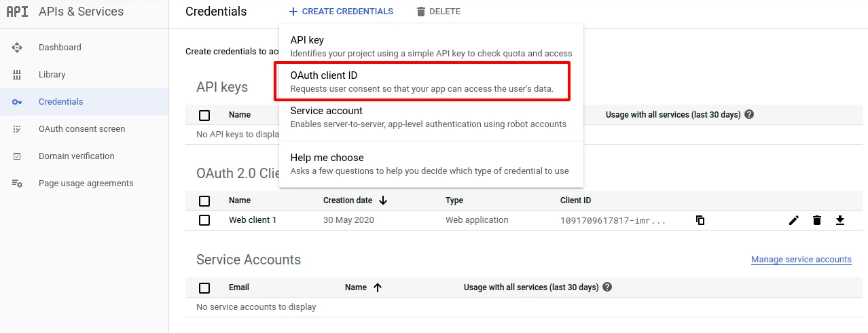
Task: Click 'No service accounts to display' text
Action: 256,307
